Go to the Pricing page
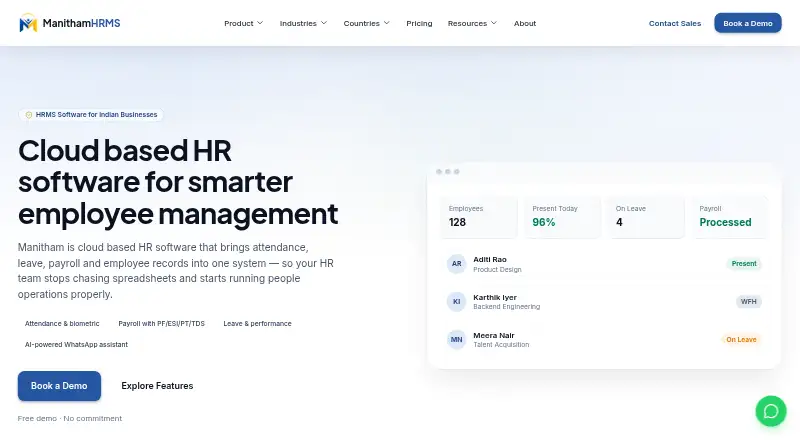Viewport: 800px width, 440px height. (x=419, y=23)
